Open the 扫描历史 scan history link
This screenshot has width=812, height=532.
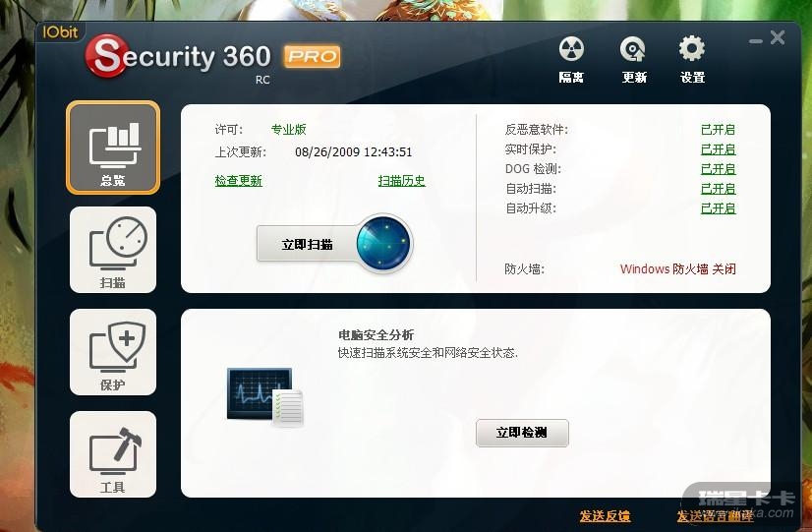click(401, 181)
